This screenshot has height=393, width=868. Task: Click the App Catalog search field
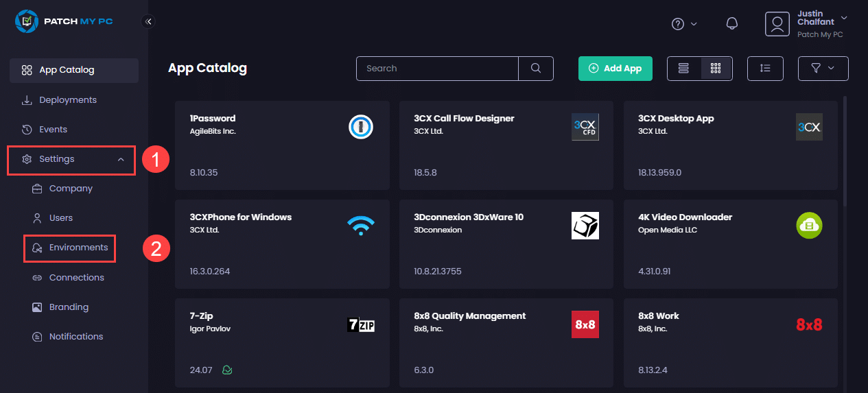coord(437,68)
